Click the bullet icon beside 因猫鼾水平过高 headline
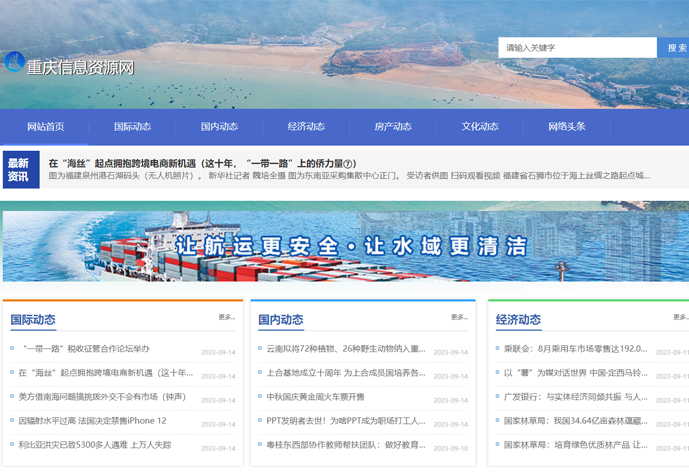Viewport: 689px width, 473px height. point(11,421)
